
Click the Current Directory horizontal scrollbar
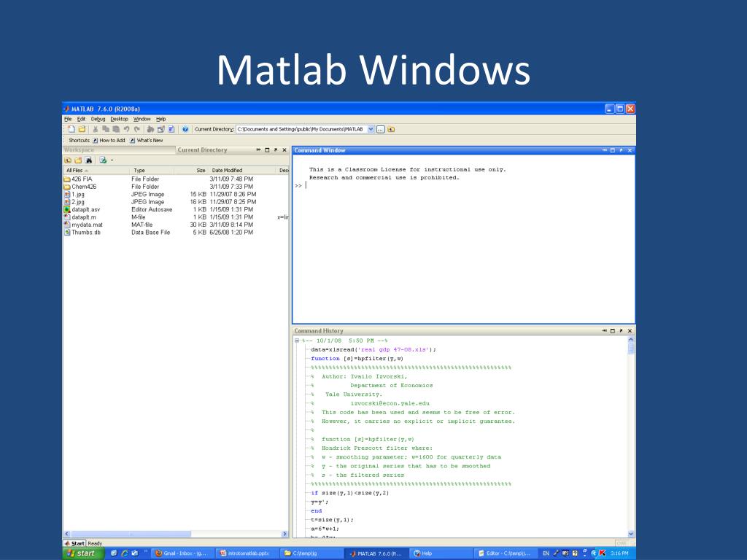176,534
